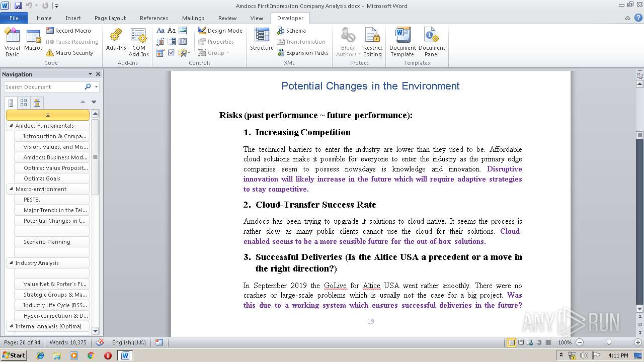Open the Document Panel
The image size is (644, 362).
pos(432,42)
